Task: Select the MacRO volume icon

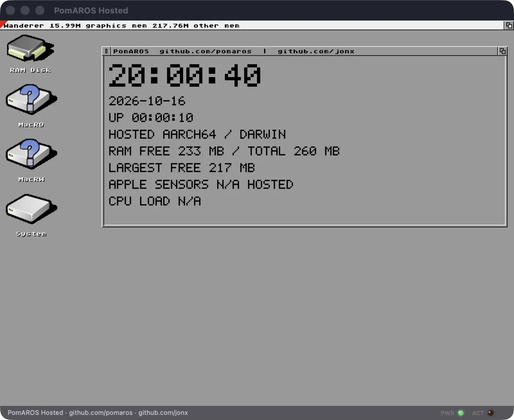Action: coord(31,100)
